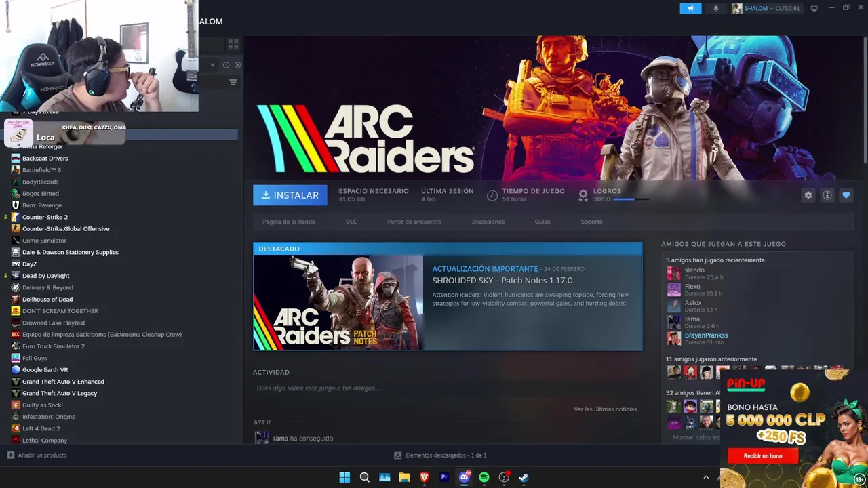Image resolution: width=868 pixels, height=488 pixels.
Task: Open Premiere Pro from the taskbar
Action: (444, 477)
